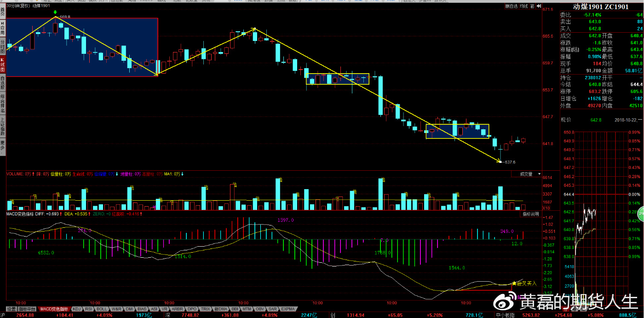Viewport: 644px width, 318px height.
Task: Switch to the BOLL indicator tab
Action: coord(102,309)
